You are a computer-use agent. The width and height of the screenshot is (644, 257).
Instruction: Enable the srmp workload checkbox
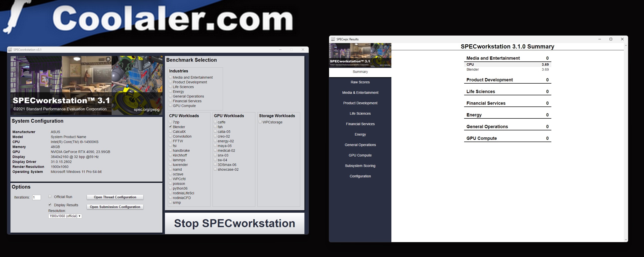(170, 203)
